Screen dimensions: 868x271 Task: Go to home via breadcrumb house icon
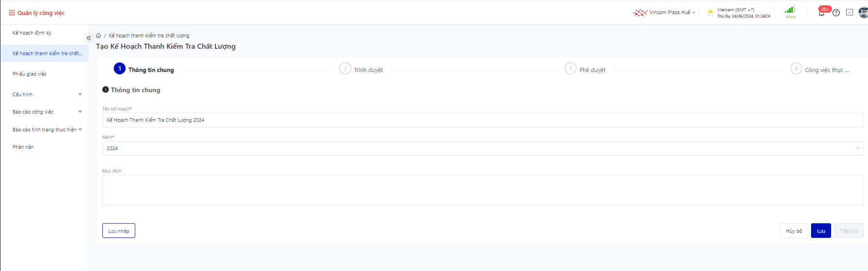tap(98, 36)
